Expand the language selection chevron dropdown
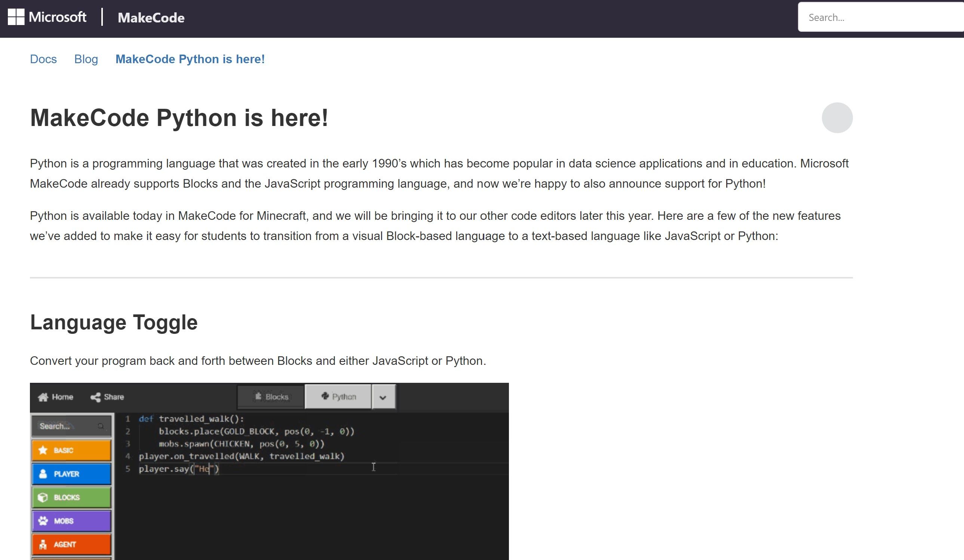This screenshot has width=964, height=560. pos(384,397)
